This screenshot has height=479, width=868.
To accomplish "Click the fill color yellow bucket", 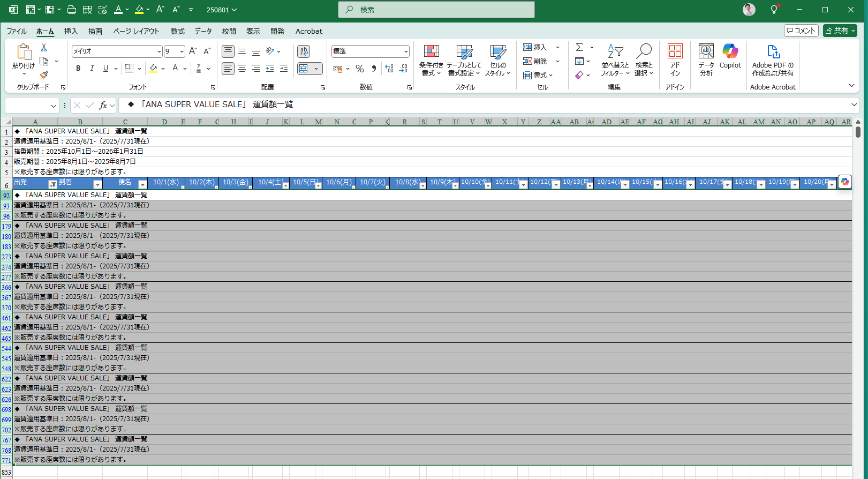I will coord(153,69).
